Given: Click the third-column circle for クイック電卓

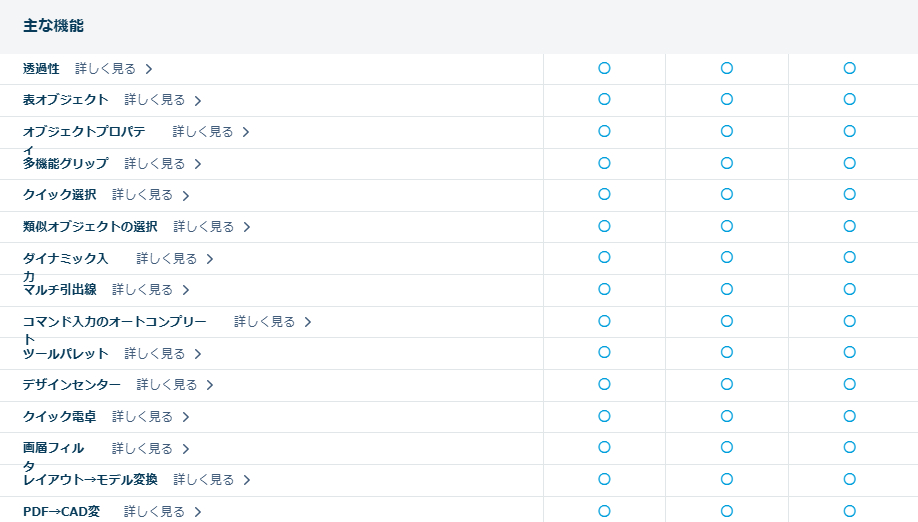Looking at the screenshot, I should coord(849,415).
